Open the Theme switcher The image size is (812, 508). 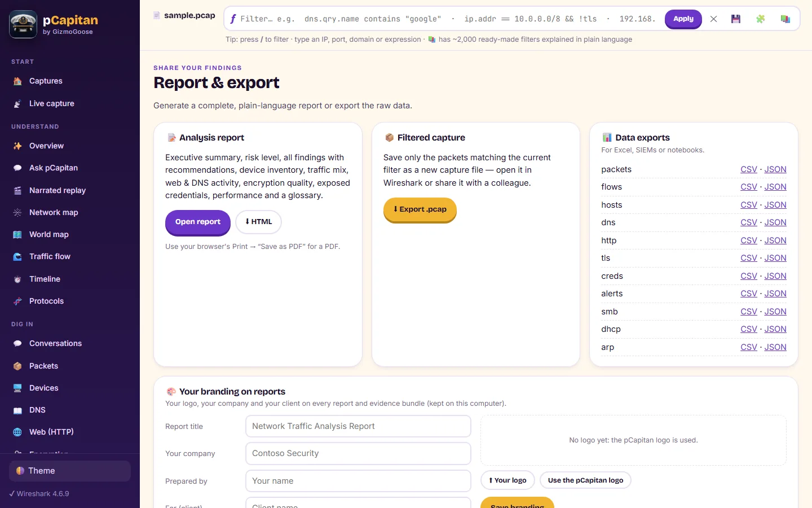point(70,471)
